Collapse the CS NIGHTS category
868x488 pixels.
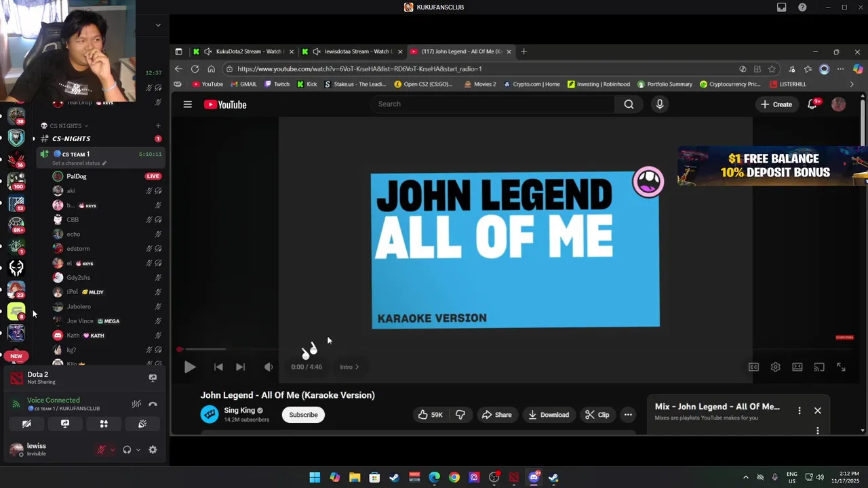(64, 126)
